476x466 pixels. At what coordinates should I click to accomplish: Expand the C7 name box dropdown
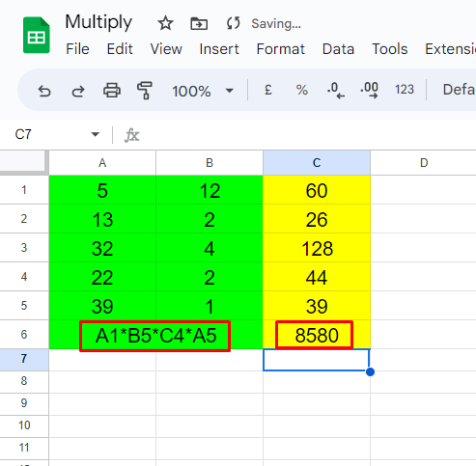pyautogui.click(x=95, y=134)
